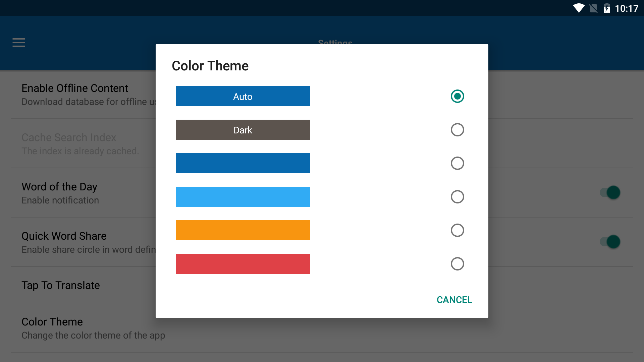644x362 pixels.
Task: Select the Auto theme radio button
Action: tap(457, 96)
